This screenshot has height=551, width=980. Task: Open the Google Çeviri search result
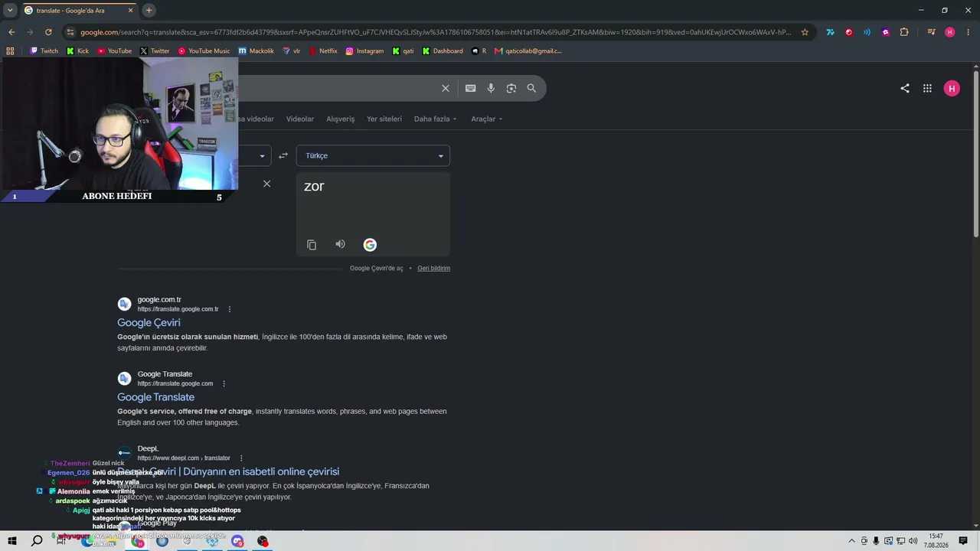click(x=149, y=323)
